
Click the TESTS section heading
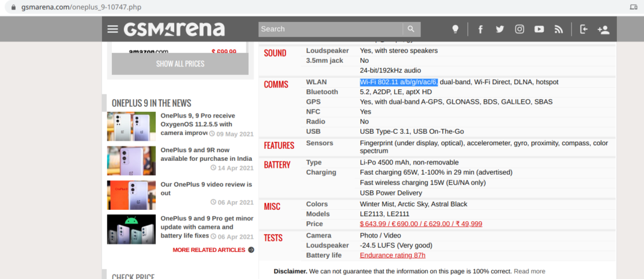[273, 238]
